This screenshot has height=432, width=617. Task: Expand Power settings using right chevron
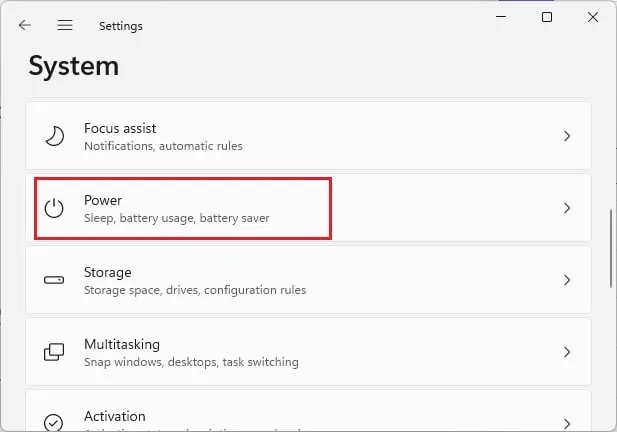567,208
